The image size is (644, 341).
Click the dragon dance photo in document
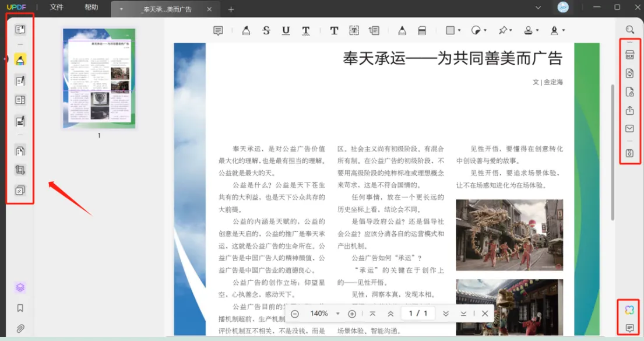click(509, 235)
